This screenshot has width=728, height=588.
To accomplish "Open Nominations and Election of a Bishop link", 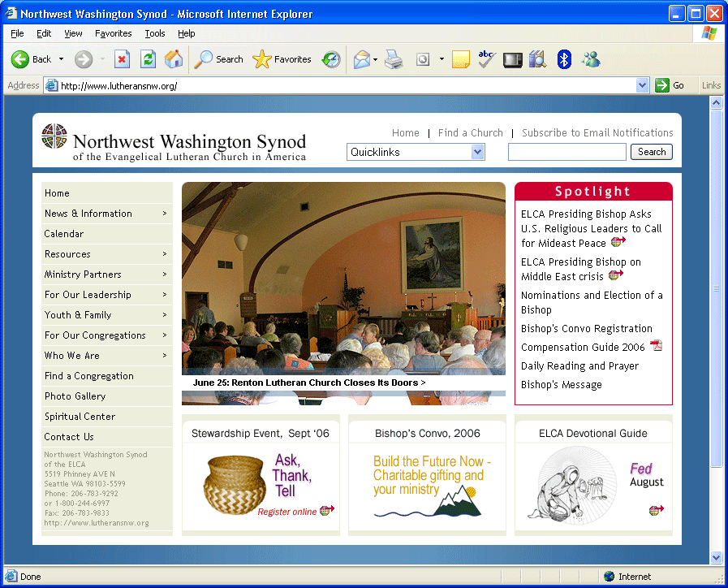I will 592,302.
